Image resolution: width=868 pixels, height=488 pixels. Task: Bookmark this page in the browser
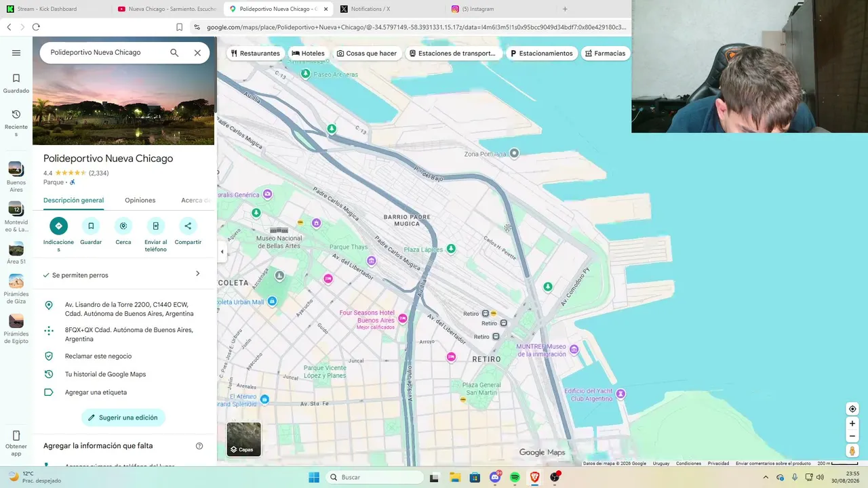[179, 27]
